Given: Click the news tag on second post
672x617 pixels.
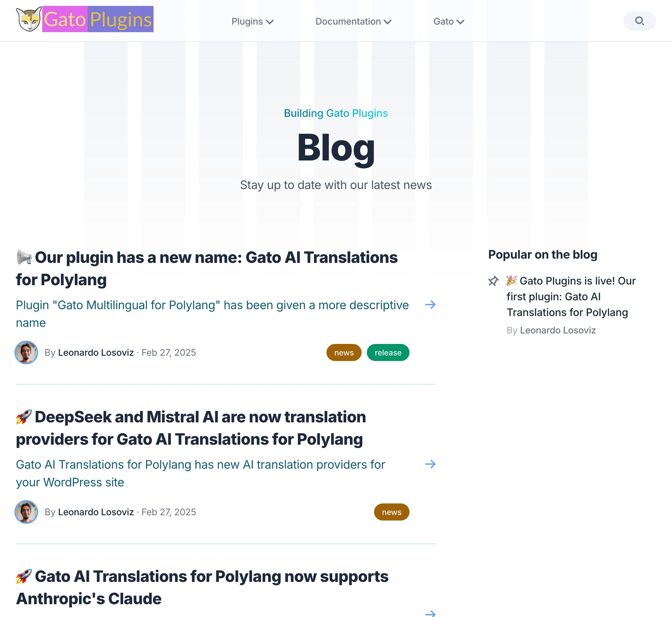Looking at the screenshot, I should 391,512.
